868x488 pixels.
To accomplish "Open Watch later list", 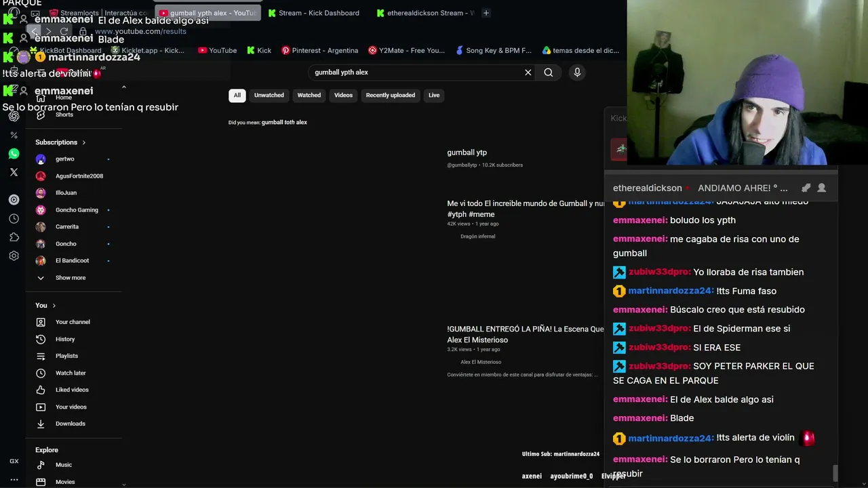I will [71, 373].
